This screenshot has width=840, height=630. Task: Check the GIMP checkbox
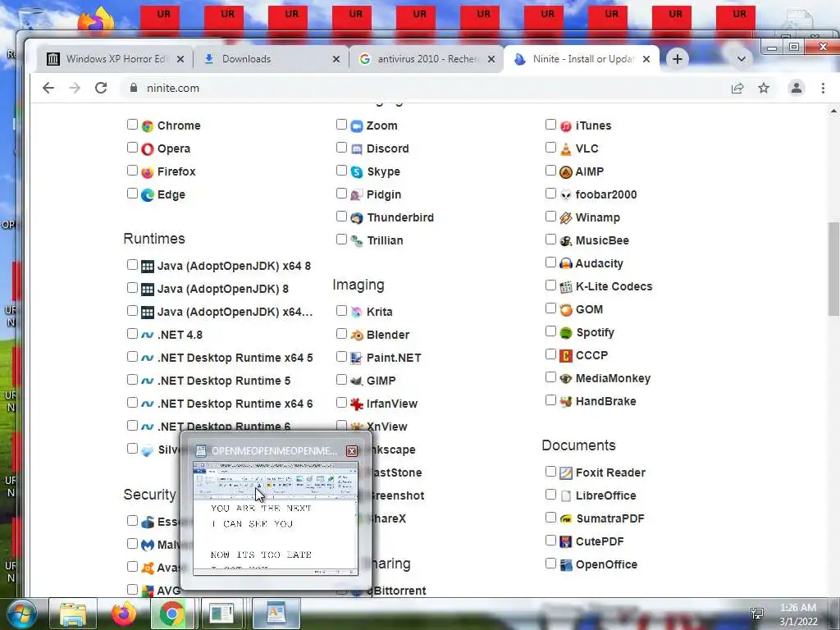point(342,380)
